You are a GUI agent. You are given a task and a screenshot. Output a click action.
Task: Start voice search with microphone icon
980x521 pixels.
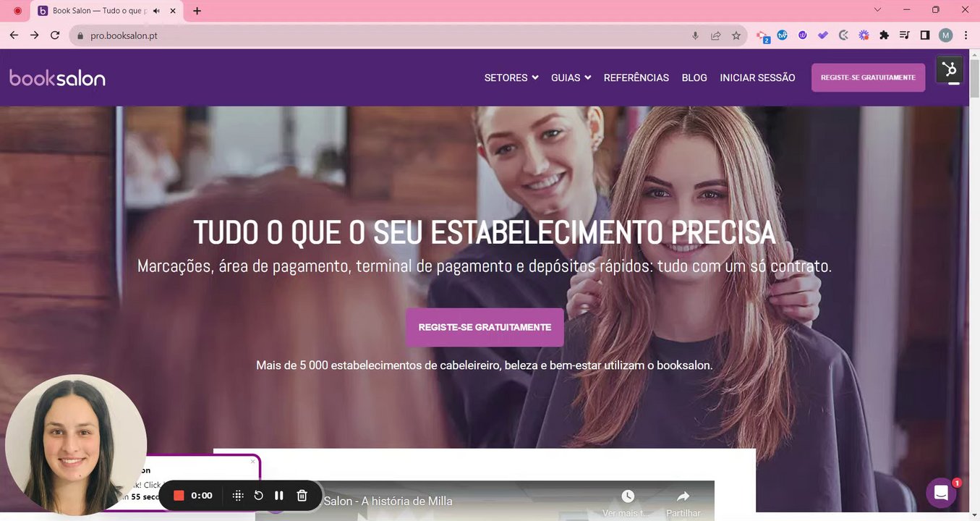click(x=695, y=35)
